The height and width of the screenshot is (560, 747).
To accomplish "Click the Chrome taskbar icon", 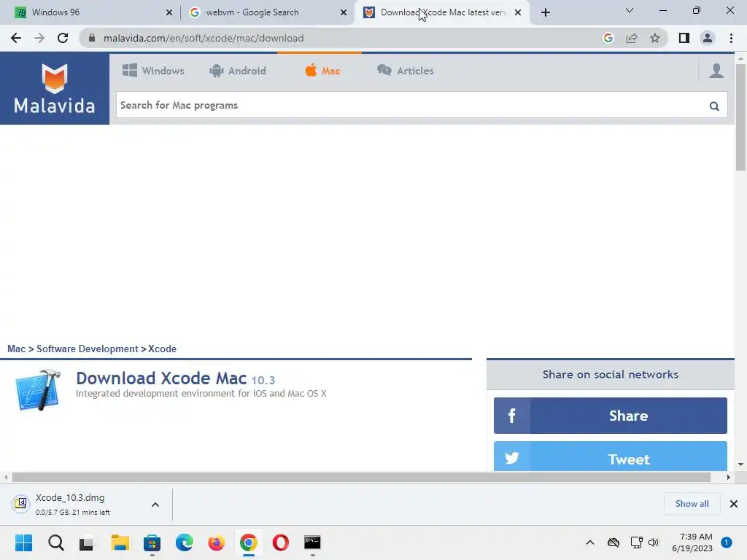I will 249,542.
